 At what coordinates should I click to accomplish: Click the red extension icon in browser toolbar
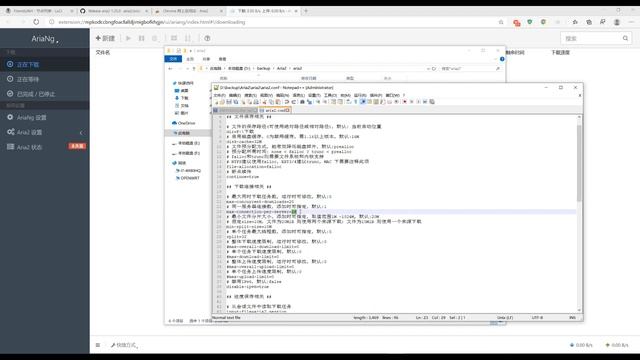pyautogui.click(x=517, y=22)
